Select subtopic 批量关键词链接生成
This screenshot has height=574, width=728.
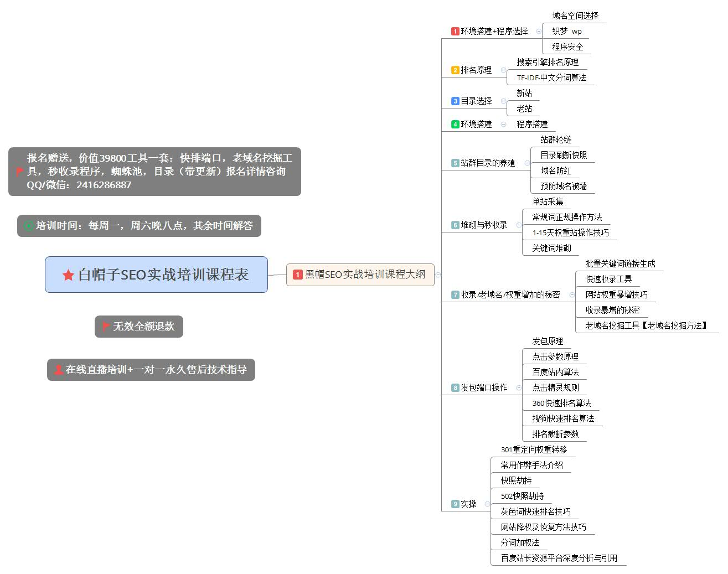[620, 264]
